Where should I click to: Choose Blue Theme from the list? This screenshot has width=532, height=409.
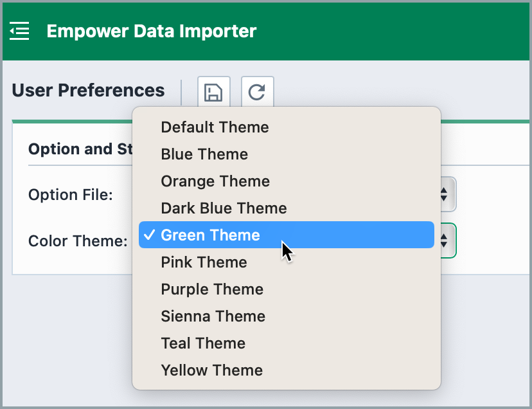tap(287, 154)
